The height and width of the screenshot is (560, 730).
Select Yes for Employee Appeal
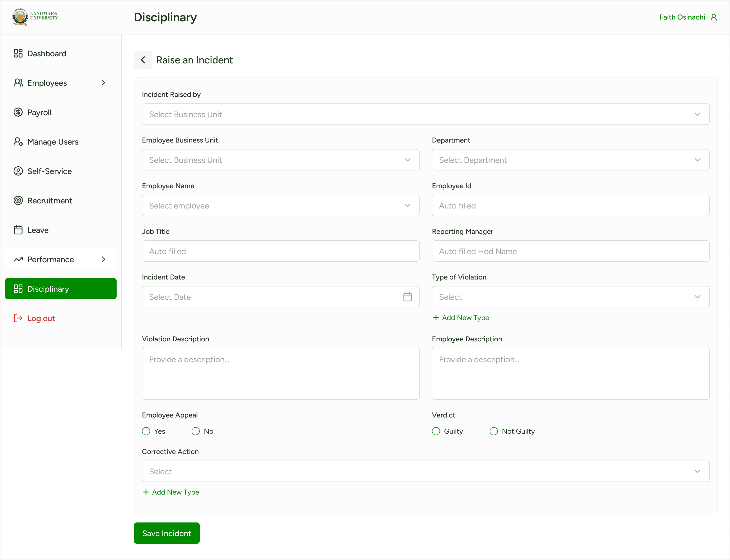146,431
